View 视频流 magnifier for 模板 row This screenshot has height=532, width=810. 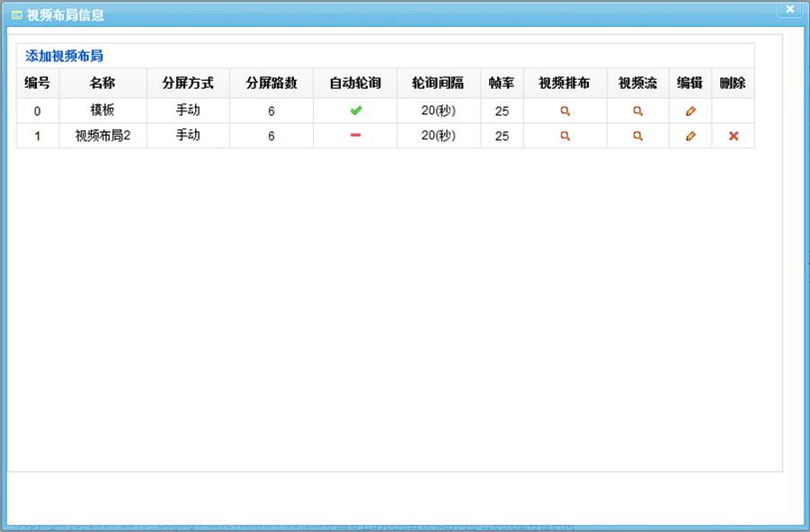[637, 111]
